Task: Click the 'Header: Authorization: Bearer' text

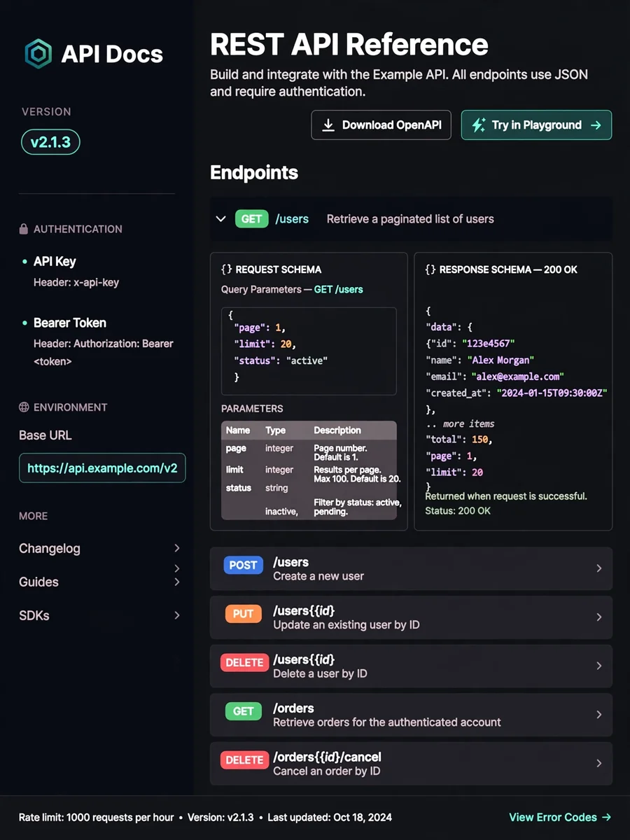Action: point(104,344)
